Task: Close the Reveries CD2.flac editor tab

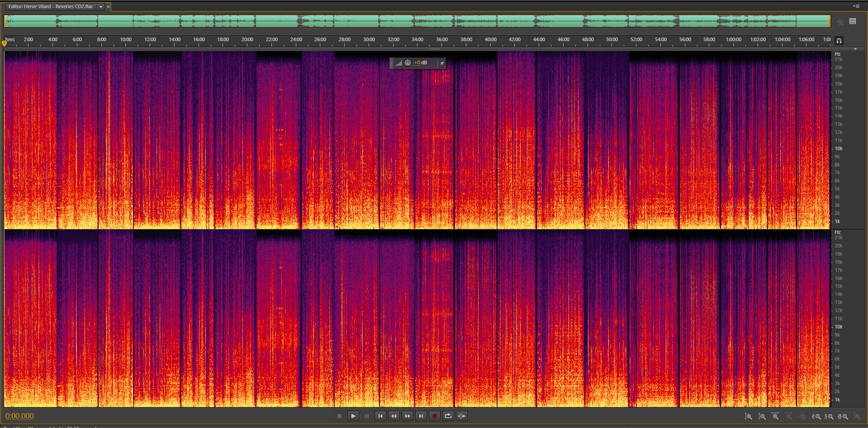Action: click(108, 7)
